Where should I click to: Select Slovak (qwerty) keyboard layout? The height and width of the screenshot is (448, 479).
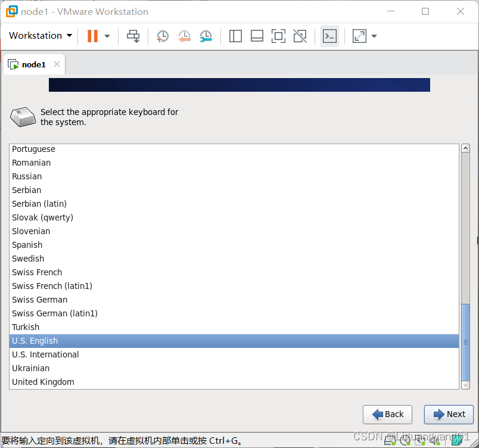click(234, 217)
